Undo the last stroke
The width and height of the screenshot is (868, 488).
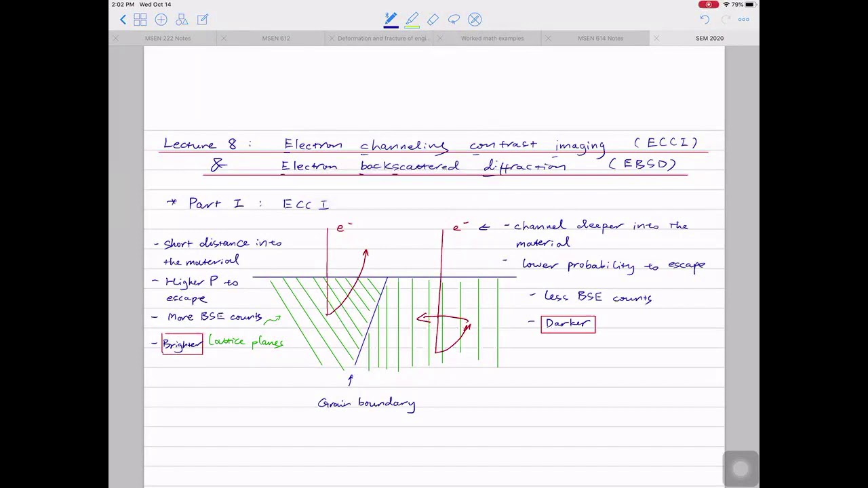pyautogui.click(x=705, y=20)
